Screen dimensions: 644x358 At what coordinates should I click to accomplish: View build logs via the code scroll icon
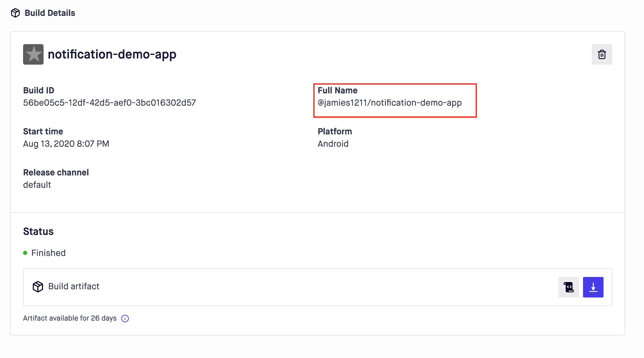569,287
